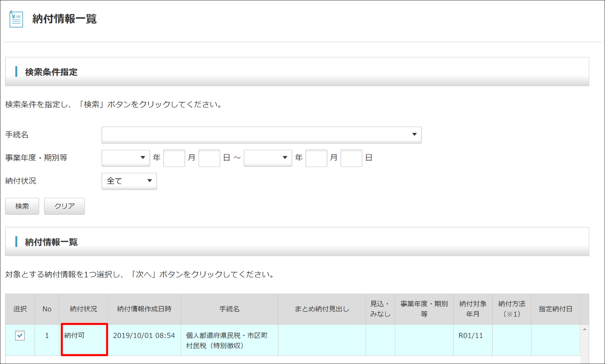The width and height of the screenshot is (605, 364).
Task: Click the 検索 button
Action: coord(22,206)
